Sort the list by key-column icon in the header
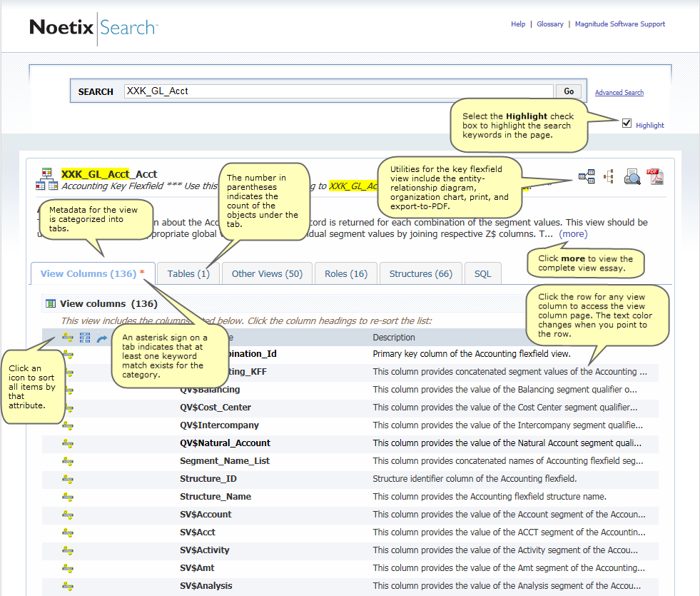Viewport: 700px width, 596px height. 68,338
